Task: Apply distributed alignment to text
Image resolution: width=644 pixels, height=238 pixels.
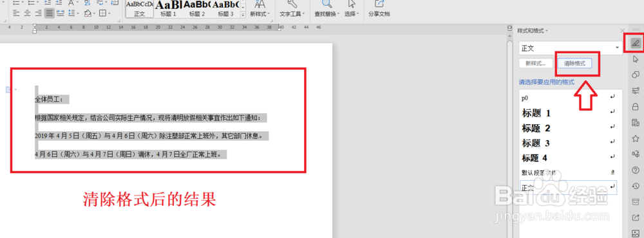Action: (x=60, y=14)
